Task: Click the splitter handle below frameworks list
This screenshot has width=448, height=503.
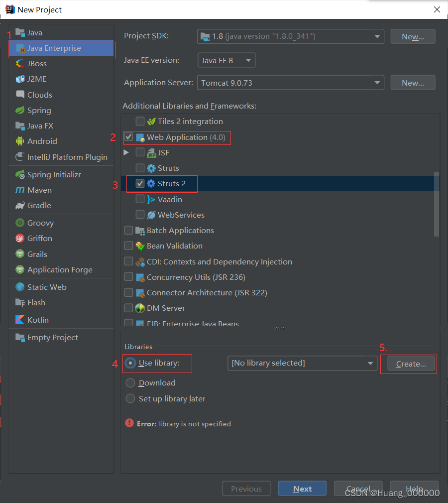Action: click(x=280, y=328)
